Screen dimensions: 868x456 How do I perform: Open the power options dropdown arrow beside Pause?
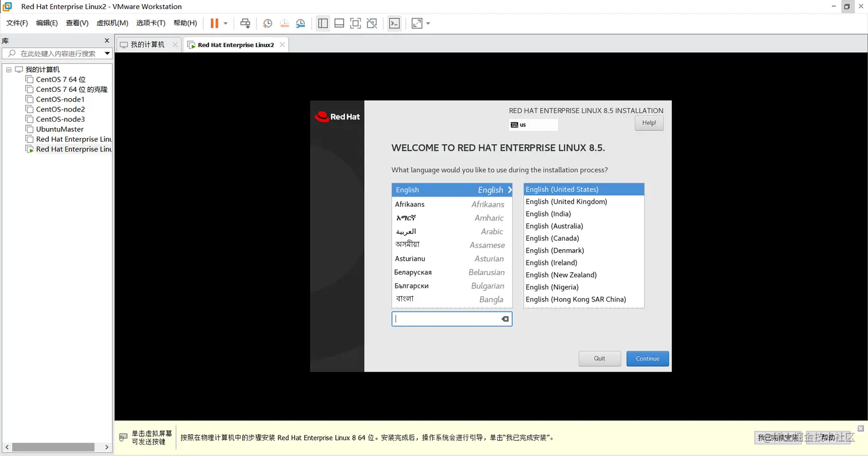tap(226, 24)
